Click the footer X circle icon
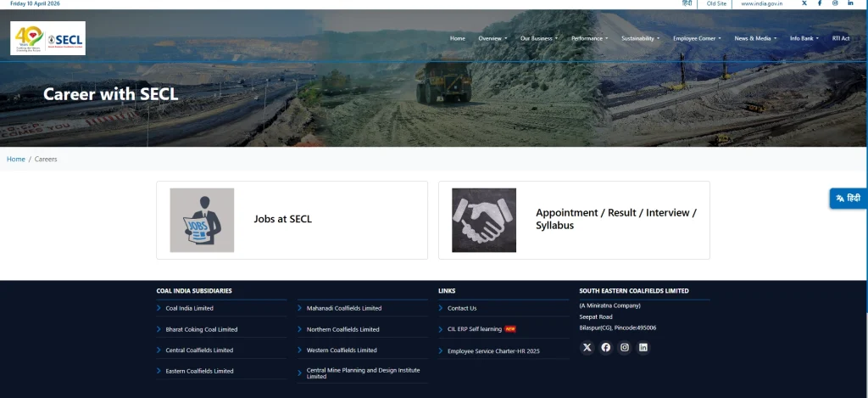 (x=587, y=347)
